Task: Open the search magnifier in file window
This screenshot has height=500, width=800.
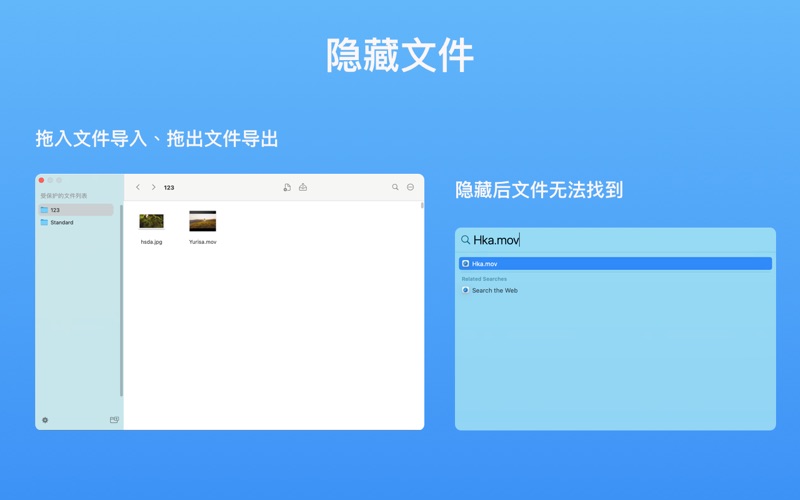Action: (x=395, y=187)
